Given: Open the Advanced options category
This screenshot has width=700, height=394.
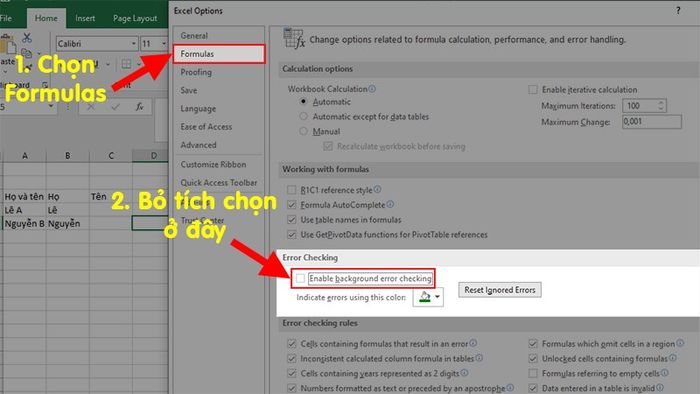Looking at the screenshot, I should [x=219, y=145].
